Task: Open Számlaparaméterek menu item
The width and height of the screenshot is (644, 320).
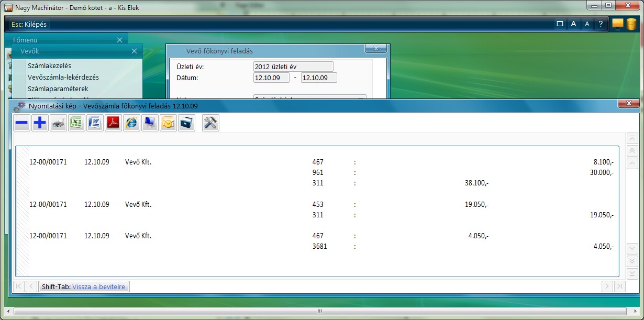Action: coord(58,89)
